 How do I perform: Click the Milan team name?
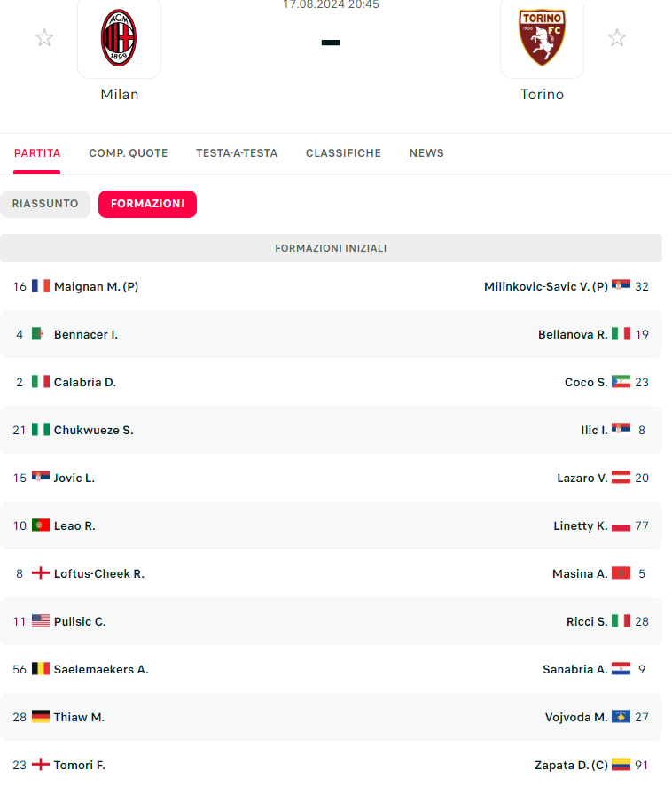tap(119, 95)
